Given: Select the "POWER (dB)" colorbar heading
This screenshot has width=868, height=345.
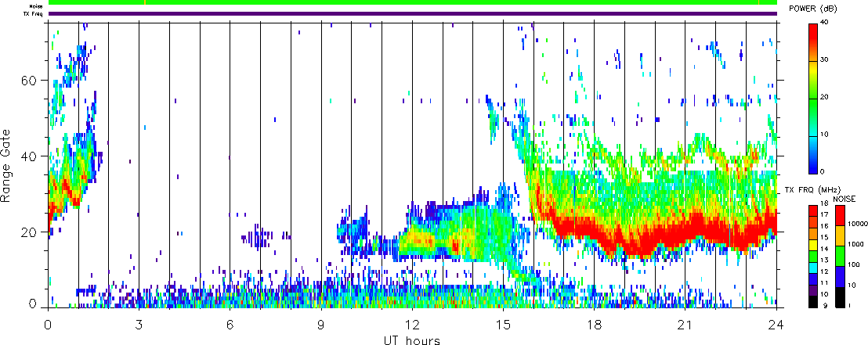Looking at the screenshot, I should (x=812, y=9).
